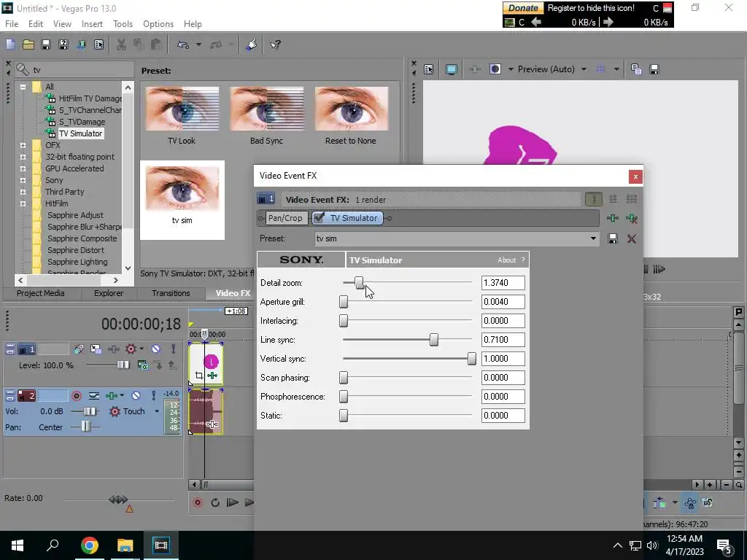Open the Preset dropdown showing tv sim
The image size is (747, 560).
593,238
